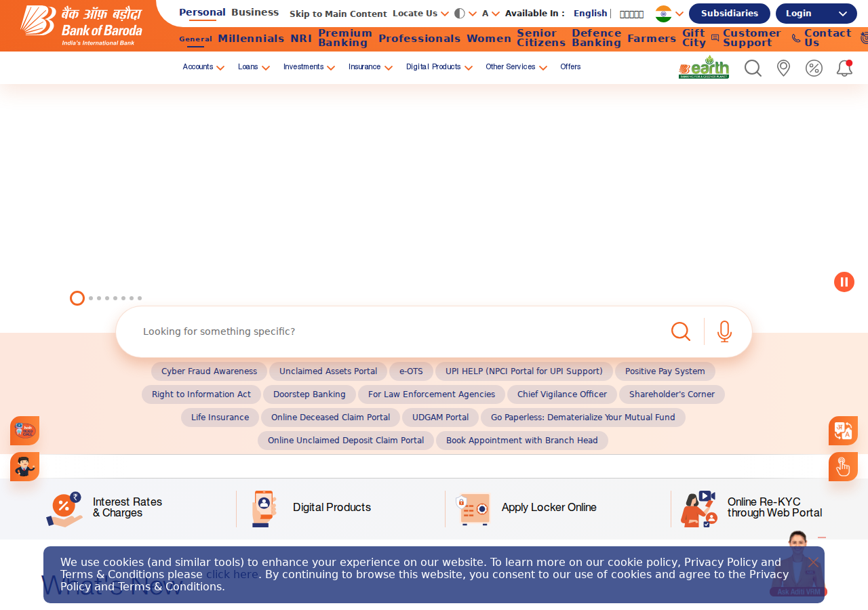Click the UDGAM Portal chip

point(440,418)
